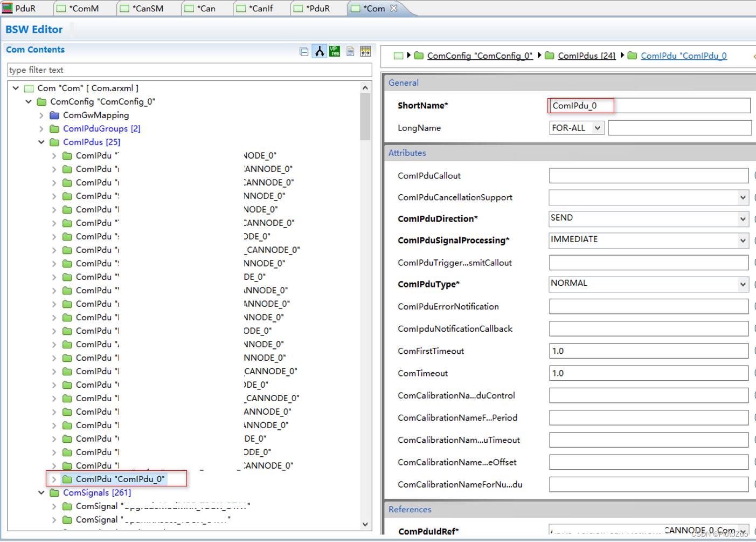Select the ComIPduGroups [2] tree row
756x542 pixels.
102,129
